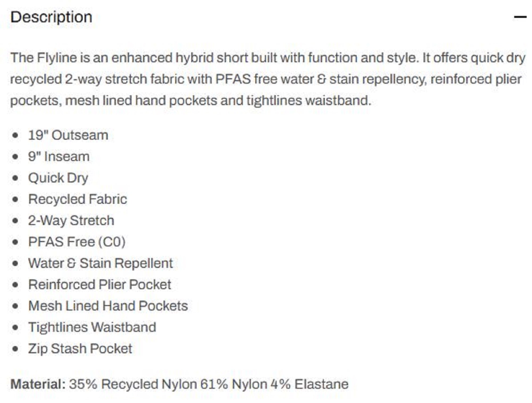Click the Reinforced Plier Pocket item
This screenshot has height=403, width=532.
click(x=100, y=285)
